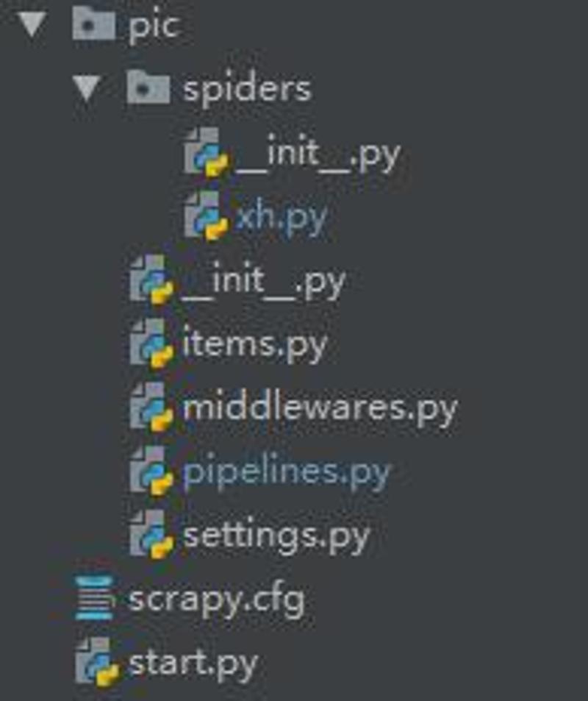Click Python icon beside middlewares.py
This screenshot has height=701, width=588.
pos(151,407)
